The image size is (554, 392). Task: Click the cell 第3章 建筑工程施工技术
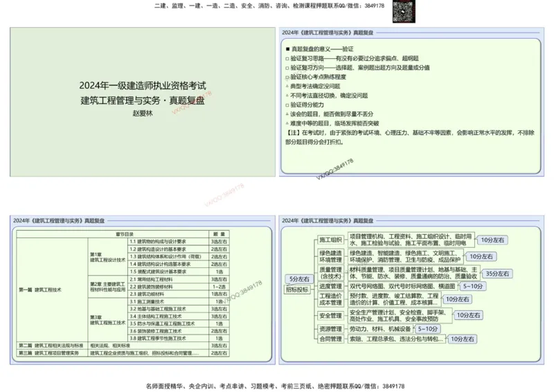[x=107, y=319]
